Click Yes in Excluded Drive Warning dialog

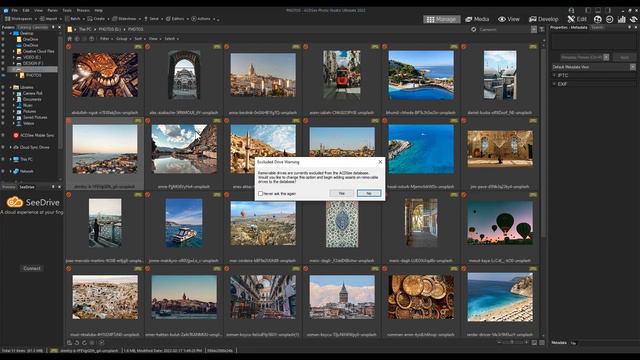pos(341,193)
